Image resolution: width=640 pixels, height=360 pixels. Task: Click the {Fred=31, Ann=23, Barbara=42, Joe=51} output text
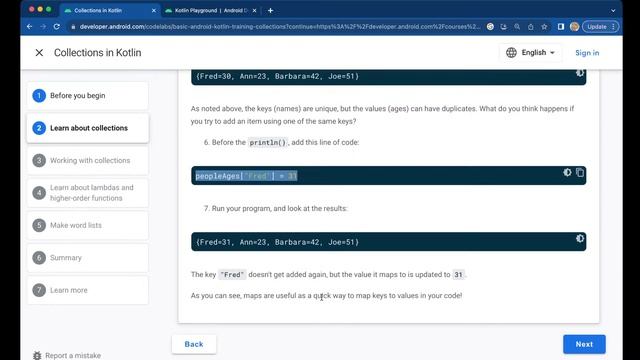[278, 242]
